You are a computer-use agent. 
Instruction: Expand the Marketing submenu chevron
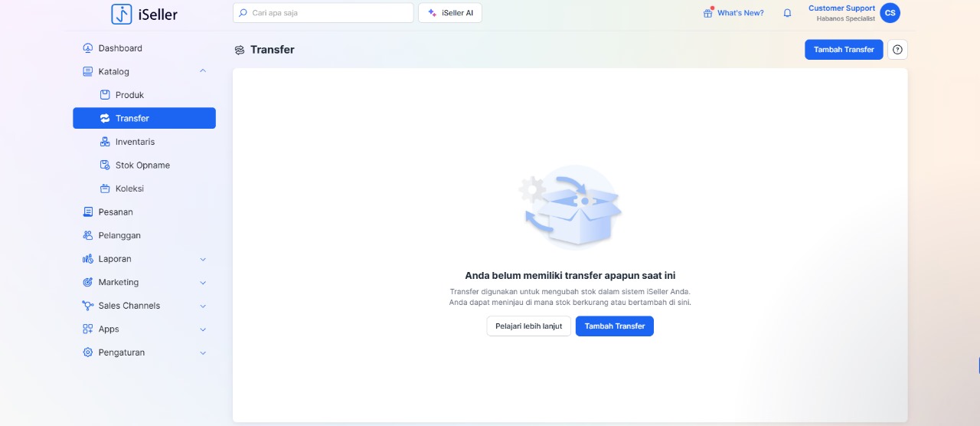[x=203, y=283]
